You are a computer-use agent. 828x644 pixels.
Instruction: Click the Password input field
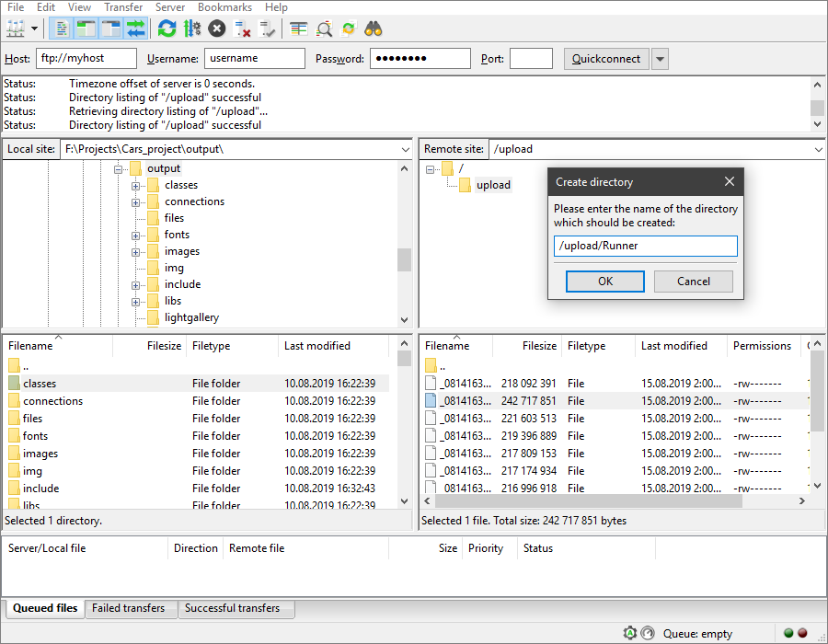tap(420, 58)
